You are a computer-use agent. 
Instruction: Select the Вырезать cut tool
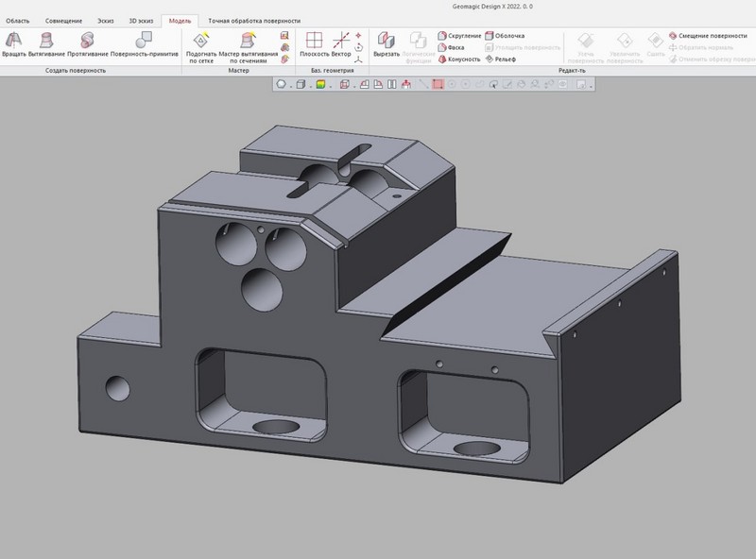pyautogui.click(x=387, y=44)
